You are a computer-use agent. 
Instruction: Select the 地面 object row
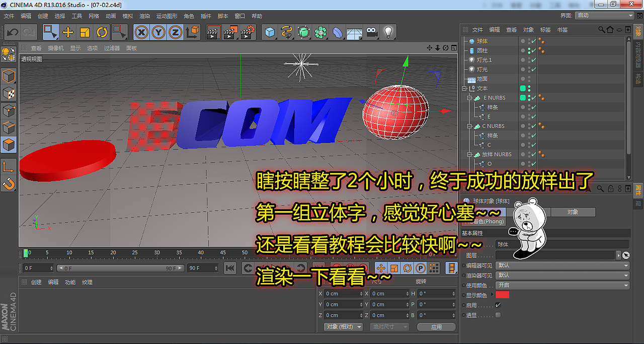pyautogui.click(x=482, y=79)
